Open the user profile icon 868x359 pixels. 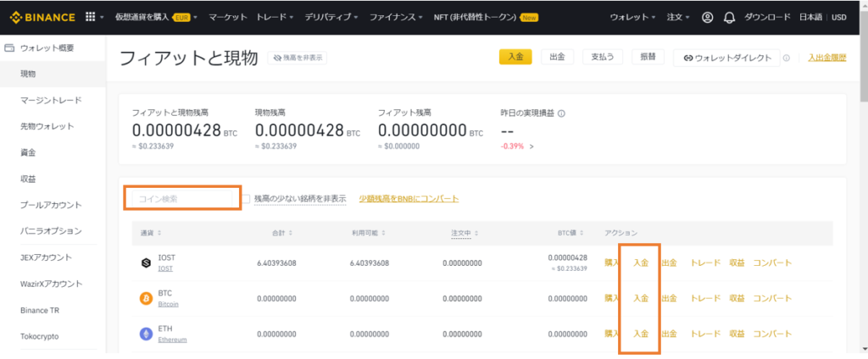pyautogui.click(x=708, y=17)
